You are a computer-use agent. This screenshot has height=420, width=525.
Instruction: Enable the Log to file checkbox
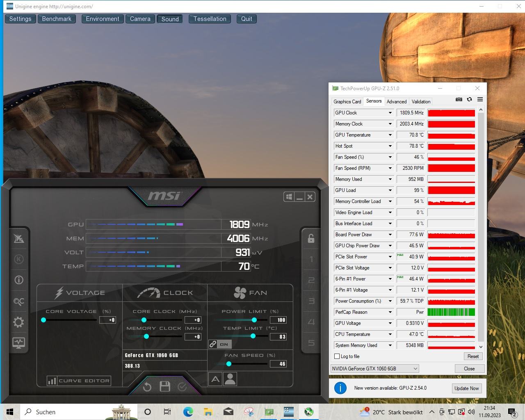tap(337, 356)
